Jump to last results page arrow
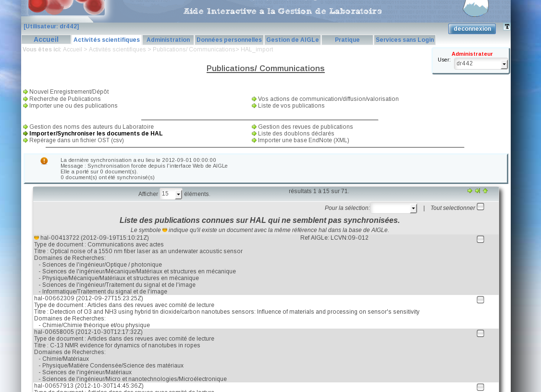Viewport: 541px width, 392px height. tap(478, 191)
